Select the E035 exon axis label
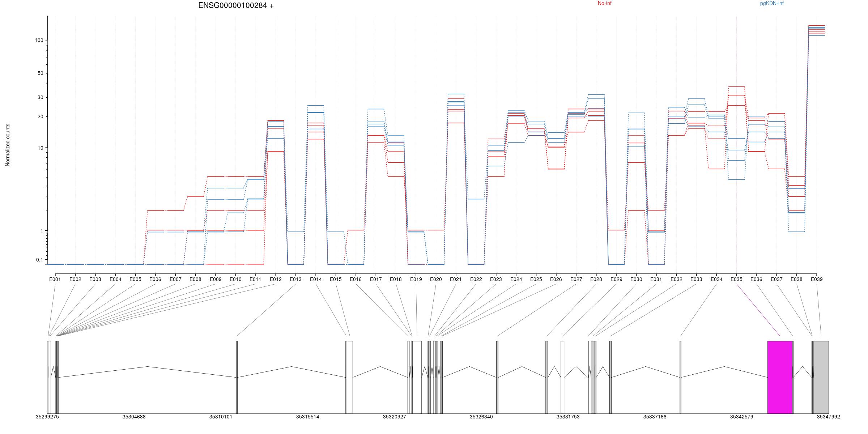 click(736, 279)
